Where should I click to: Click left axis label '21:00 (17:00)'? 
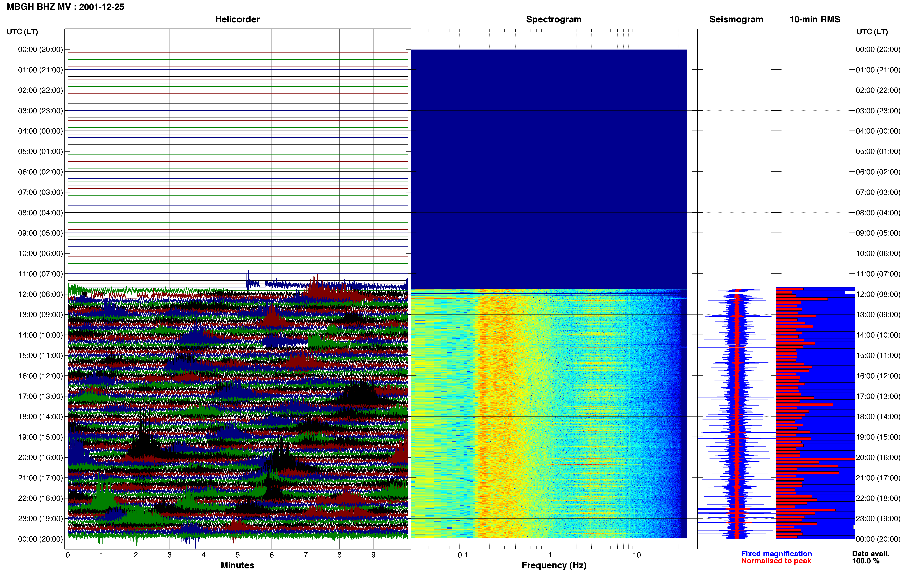click(41, 478)
